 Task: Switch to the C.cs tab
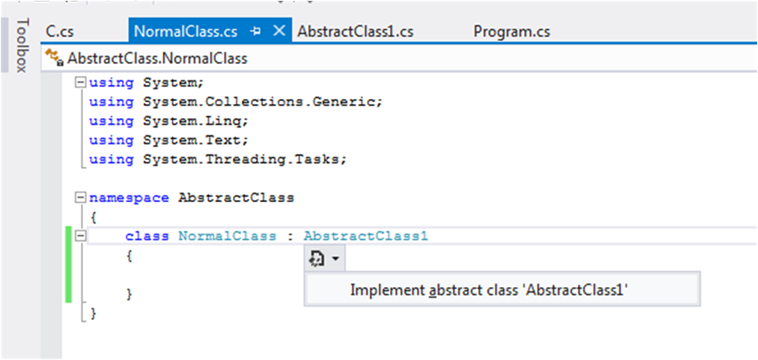(x=60, y=32)
